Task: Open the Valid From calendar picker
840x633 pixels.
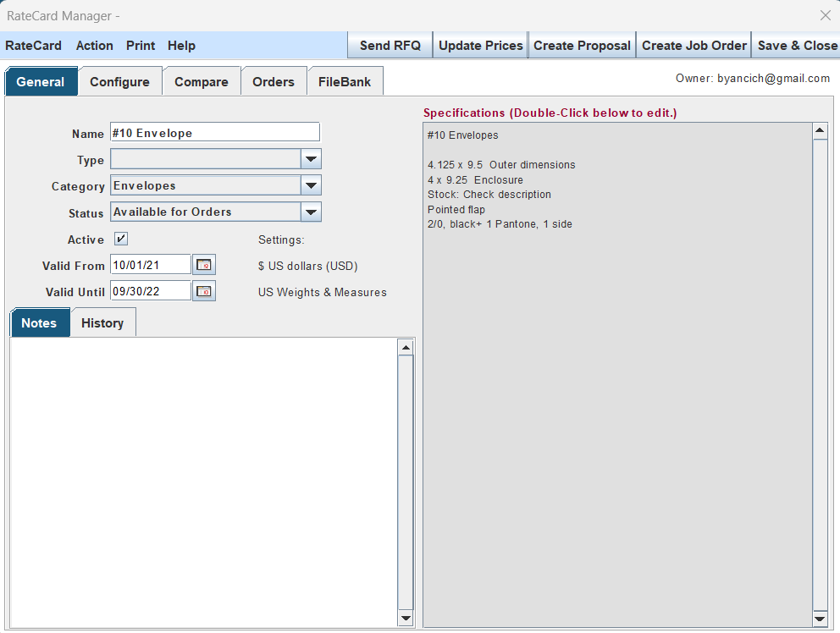Action: tap(204, 265)
